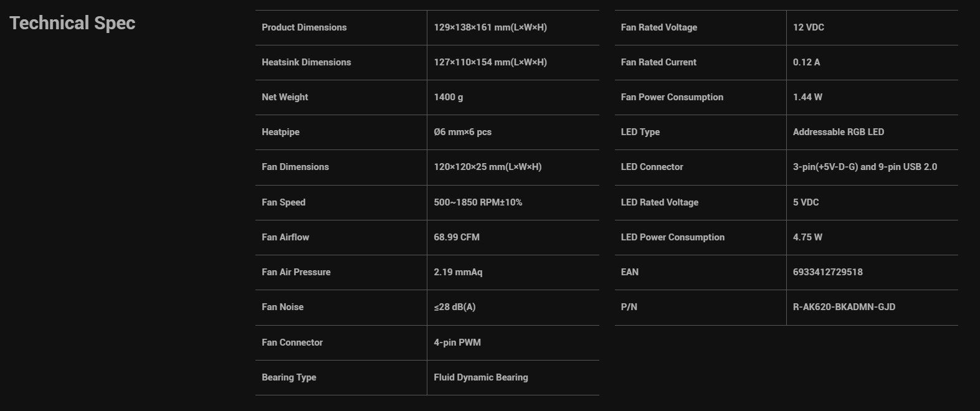Image resolution: width=980 pixels, height=411 pixels.
Task: Select the Fluid Dynamic Bearing value
Action: 481,377
